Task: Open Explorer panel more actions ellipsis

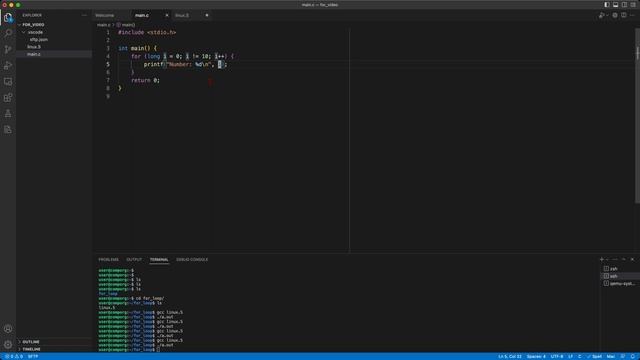Action: pos(84,15)
